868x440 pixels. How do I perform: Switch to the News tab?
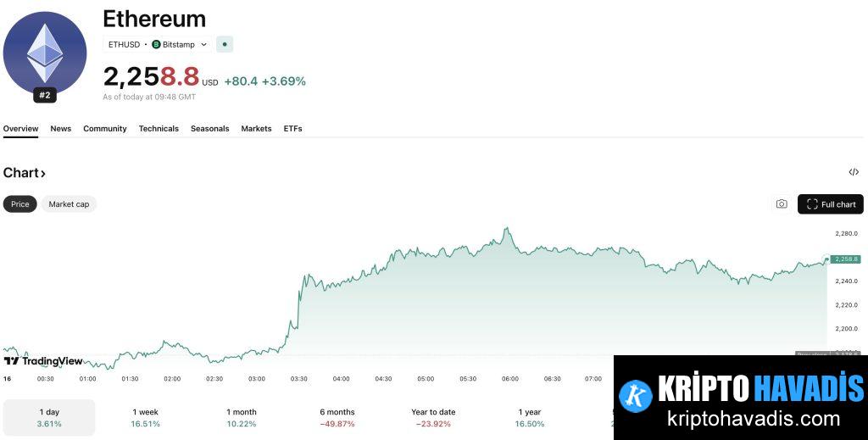pos(61,128)
